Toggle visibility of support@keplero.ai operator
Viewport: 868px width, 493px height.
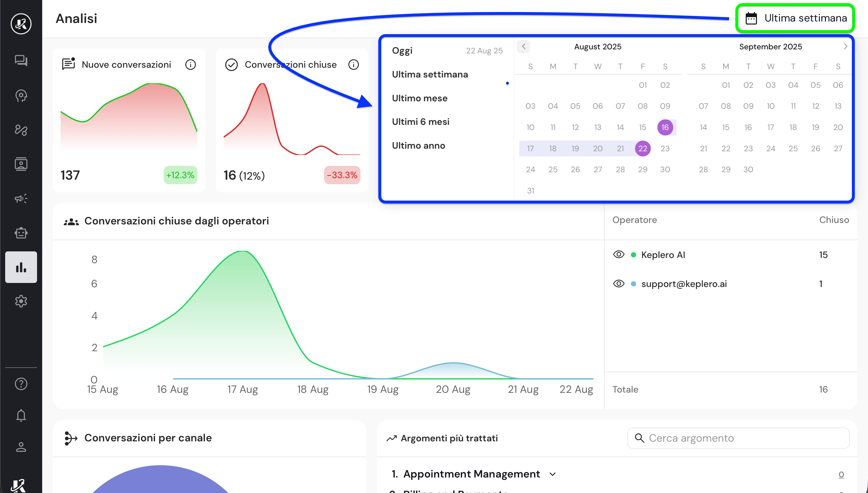(619, 284)
